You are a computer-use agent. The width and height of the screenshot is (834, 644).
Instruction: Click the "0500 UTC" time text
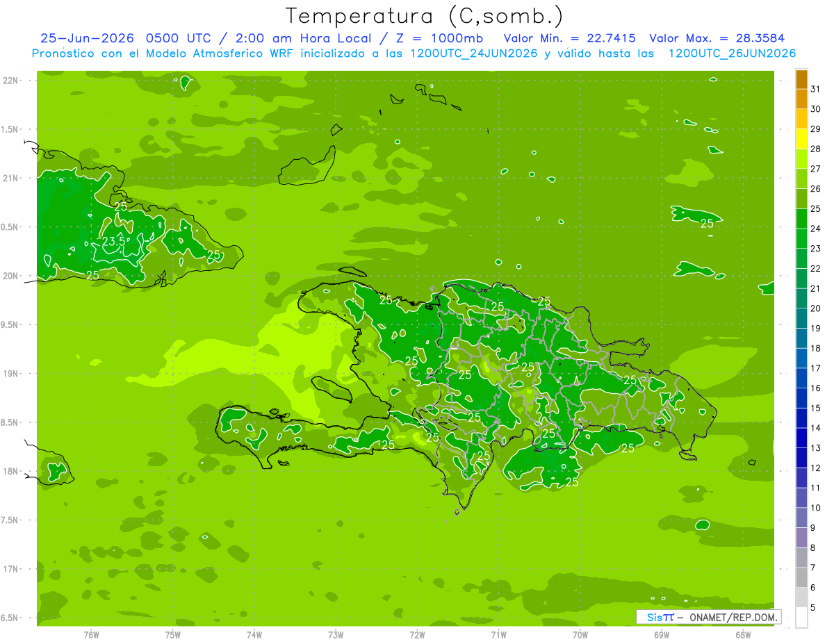[x=180, y=38]
